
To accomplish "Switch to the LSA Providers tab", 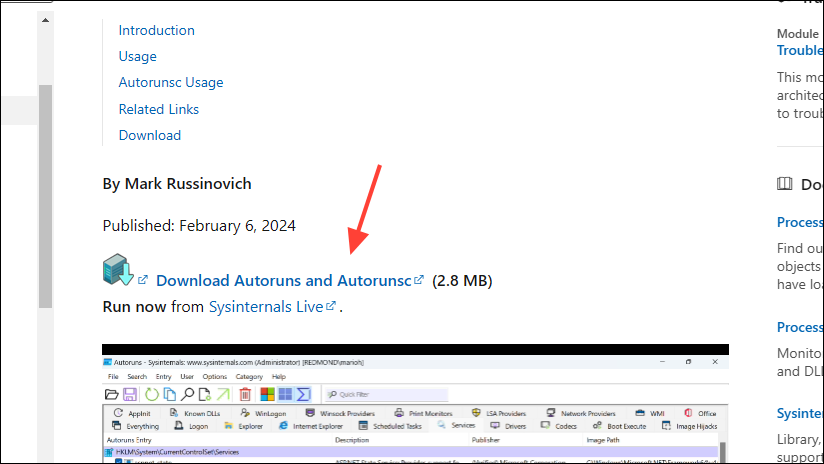I will [x=499, y=414].
